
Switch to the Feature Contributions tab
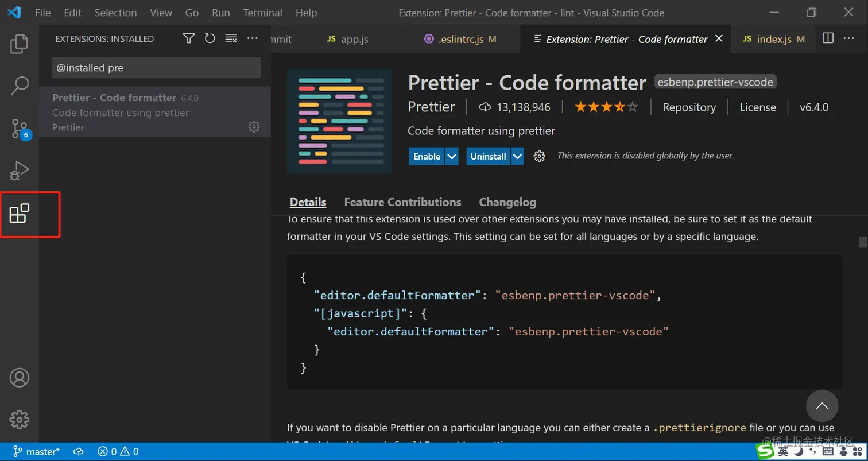(x=402, y=202)
